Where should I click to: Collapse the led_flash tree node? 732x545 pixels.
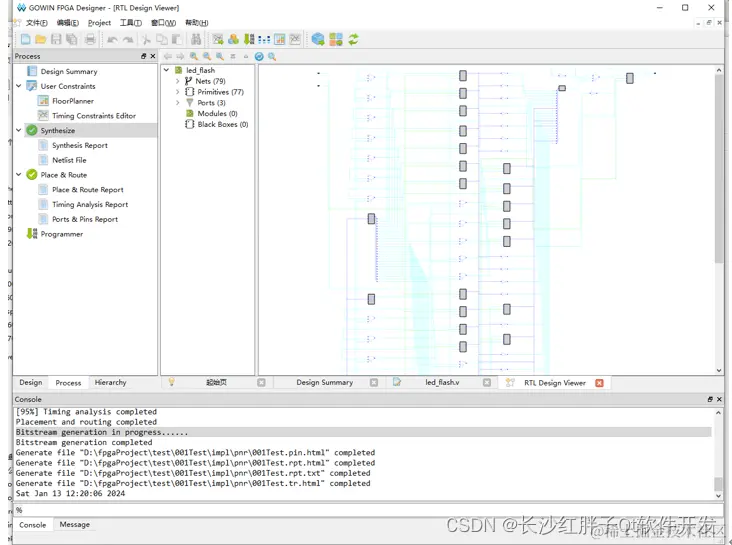coord(166,70)
